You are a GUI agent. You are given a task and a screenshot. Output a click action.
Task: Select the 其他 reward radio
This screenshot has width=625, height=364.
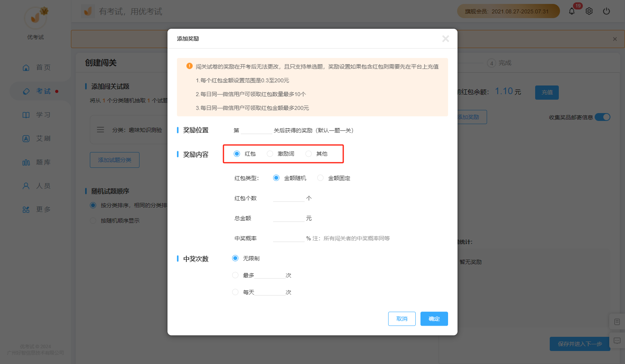point(309,154)
